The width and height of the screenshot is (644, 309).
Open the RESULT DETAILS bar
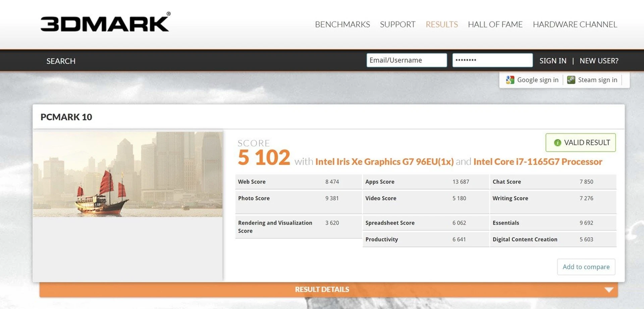coord(328,290)
